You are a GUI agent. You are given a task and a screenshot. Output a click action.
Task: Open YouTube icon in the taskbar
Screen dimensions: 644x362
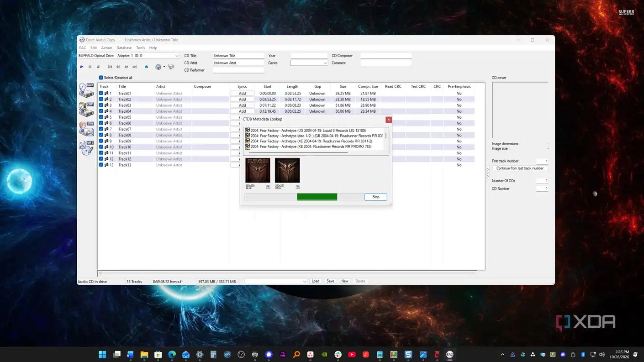(x=352, y=354)
